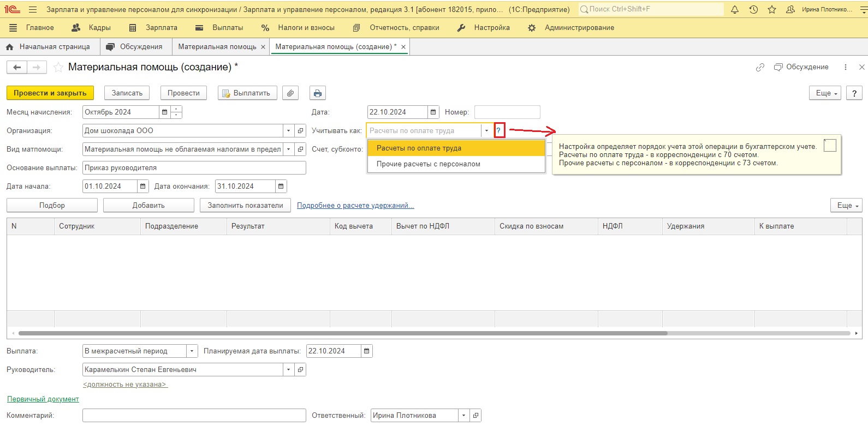868x426 pixels.
Task: Go back with the left arrow
Action: 17,67
